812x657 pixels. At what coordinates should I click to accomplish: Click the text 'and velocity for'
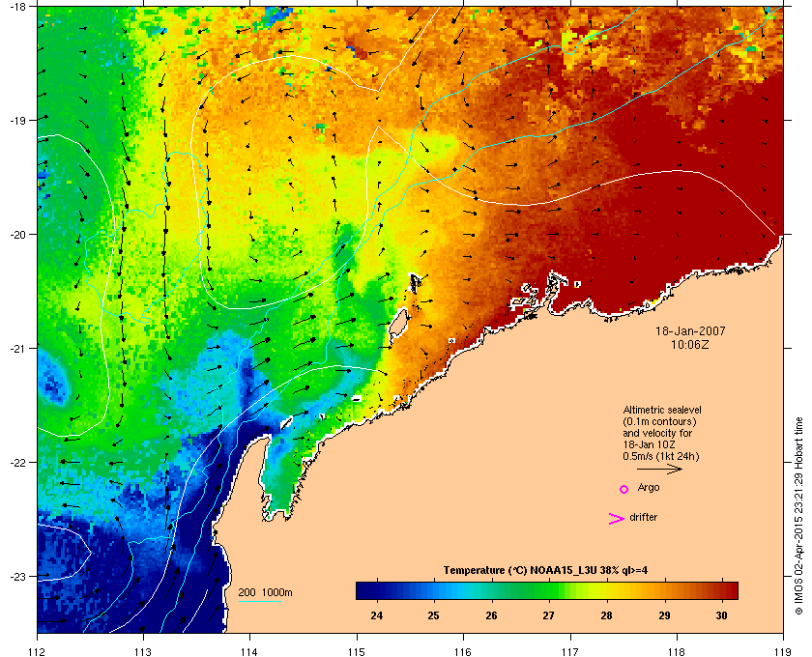(657, 433)
